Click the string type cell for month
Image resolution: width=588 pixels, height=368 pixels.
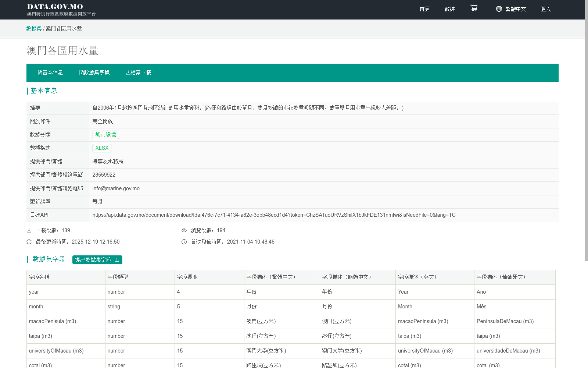[140, 307]
